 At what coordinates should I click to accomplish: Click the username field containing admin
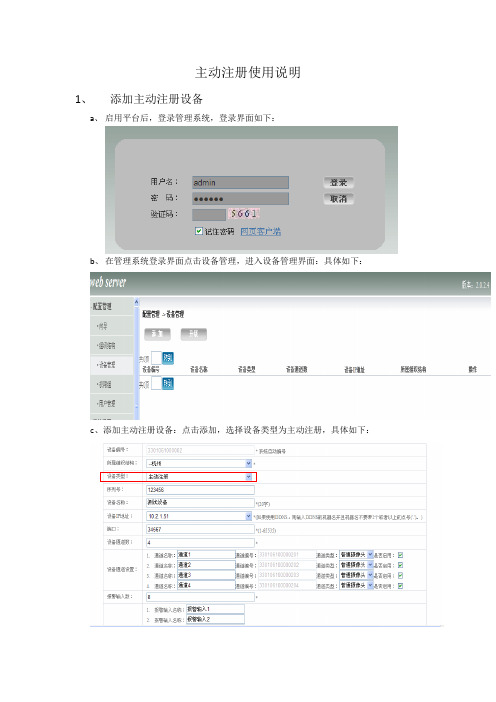240,182
